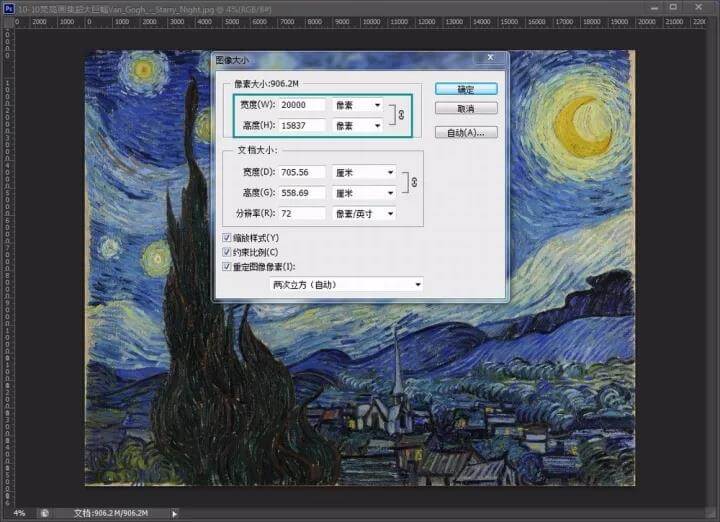Viewport: 720px width, 522px height.
Task: Click the 高度(G) field showing 558.69
Action: point(302,193)
